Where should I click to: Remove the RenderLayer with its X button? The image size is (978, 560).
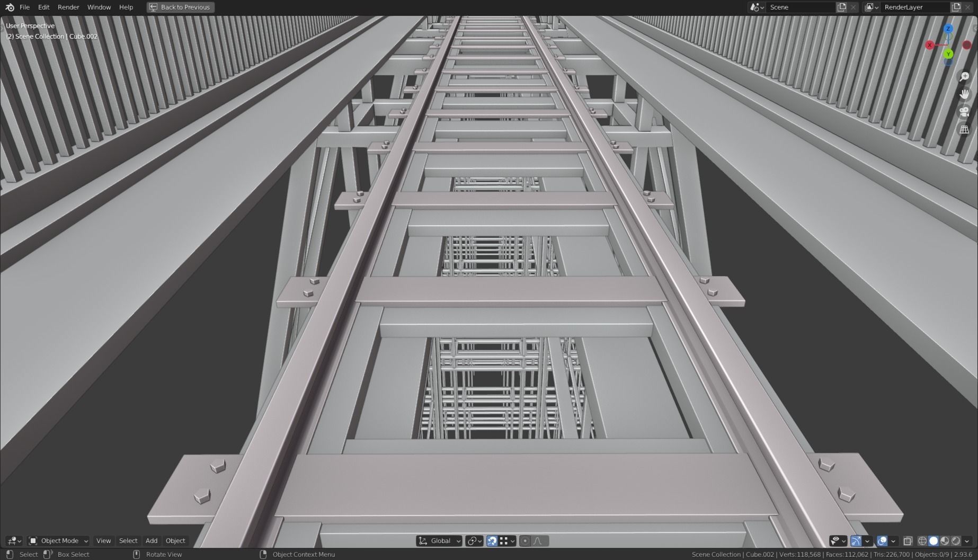pos(967,7)
